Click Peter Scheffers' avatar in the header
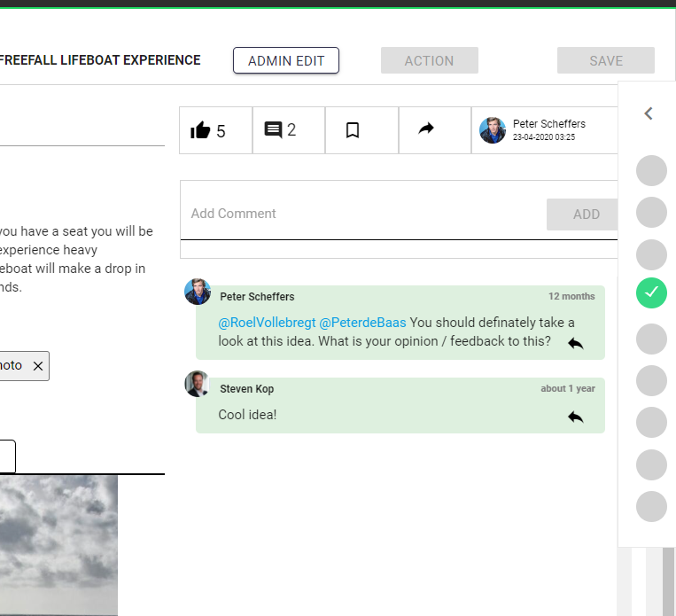The width and height of the screenshot is (676, 616). point(493,130)
